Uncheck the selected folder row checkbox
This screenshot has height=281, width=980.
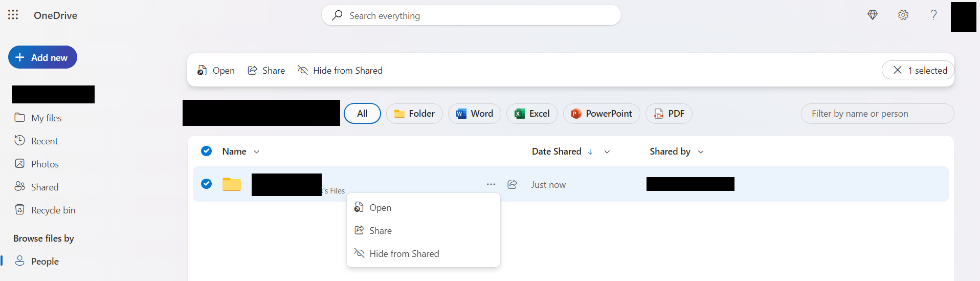coord(207,184)
